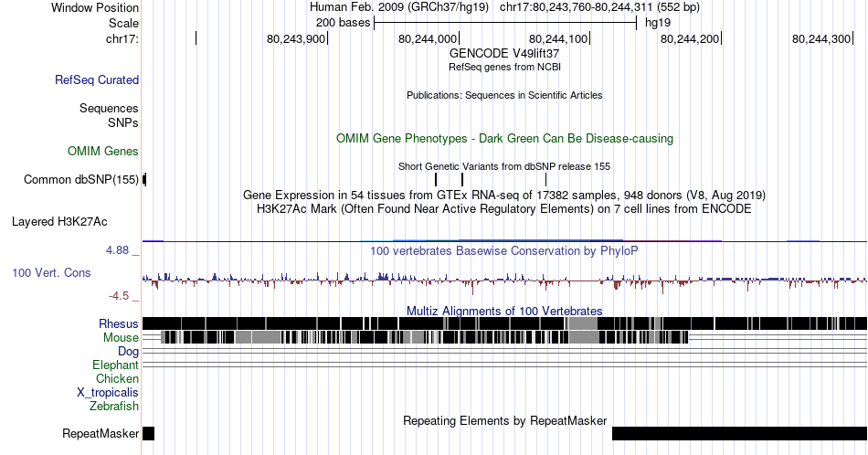Click the hg19 label beside scale bar
The image size is (868, 455).
(658, 23)
